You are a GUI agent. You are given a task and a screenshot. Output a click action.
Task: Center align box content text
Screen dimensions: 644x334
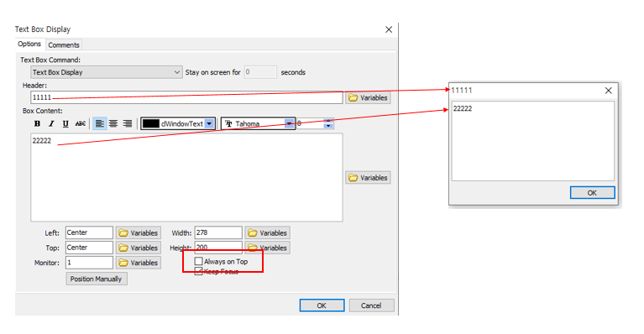click(113, 123)
